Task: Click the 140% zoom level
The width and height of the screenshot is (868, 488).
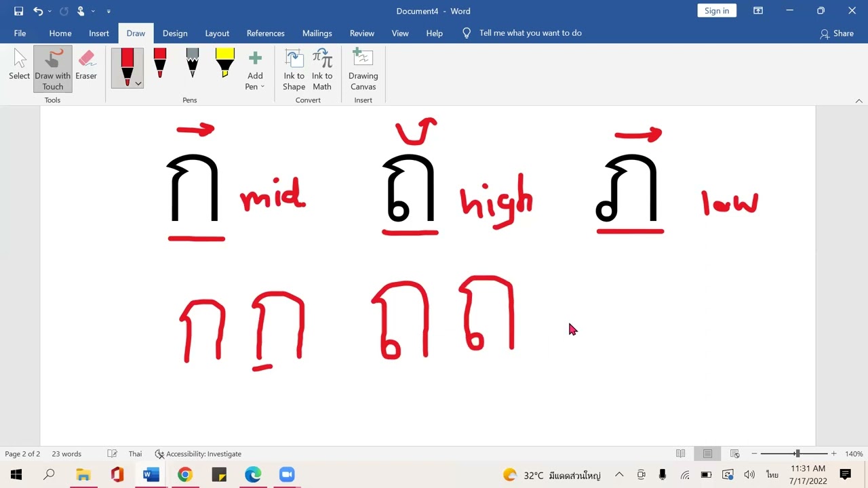Action: 854,454
